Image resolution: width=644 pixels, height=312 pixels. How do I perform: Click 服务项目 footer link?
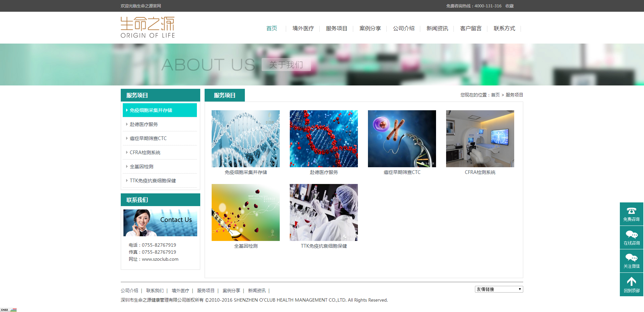(x=206, y=291)
